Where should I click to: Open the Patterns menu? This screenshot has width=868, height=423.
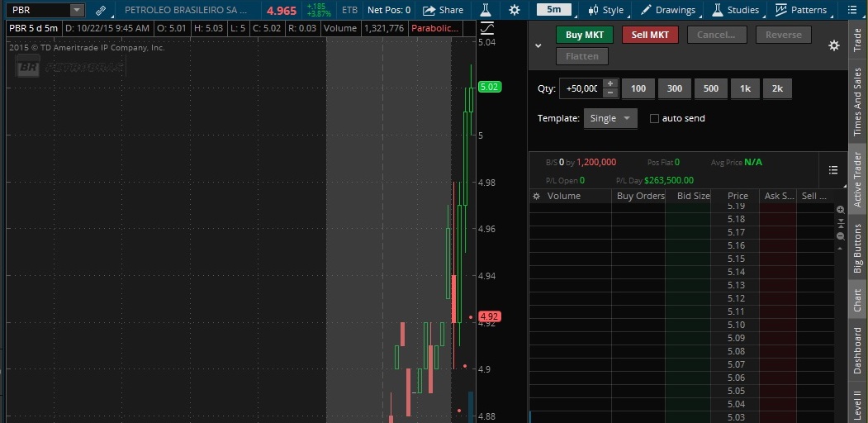pos(801,10)
